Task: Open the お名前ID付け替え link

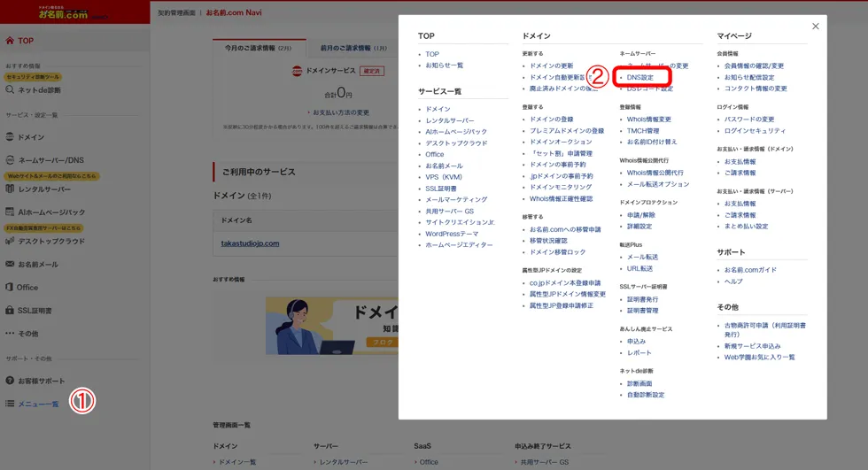Action: coord(652,143)
